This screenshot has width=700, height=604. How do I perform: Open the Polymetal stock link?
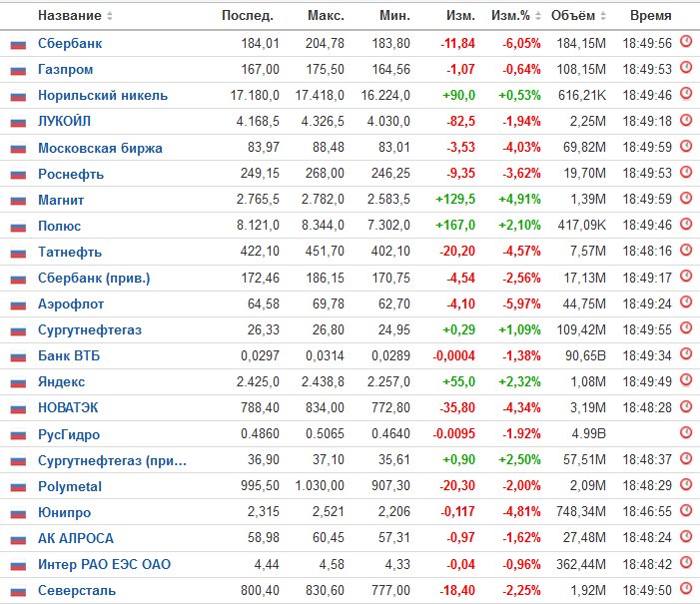point(70,486)
